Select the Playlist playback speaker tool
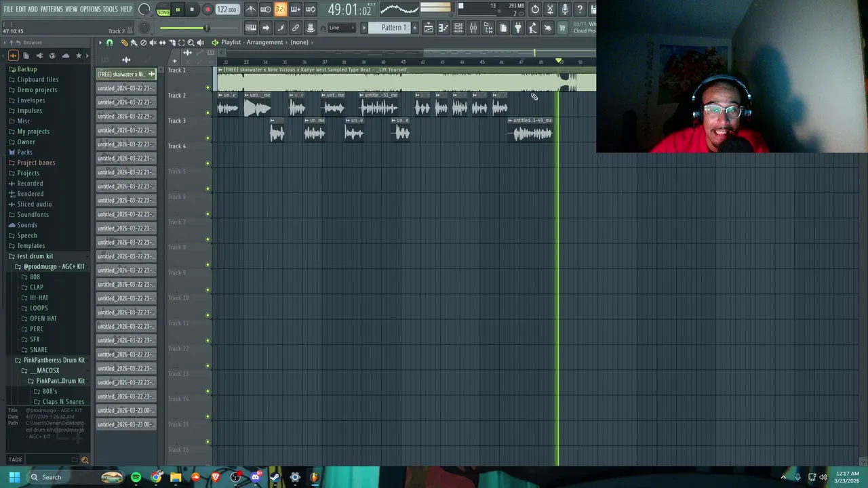 [200, 43]
